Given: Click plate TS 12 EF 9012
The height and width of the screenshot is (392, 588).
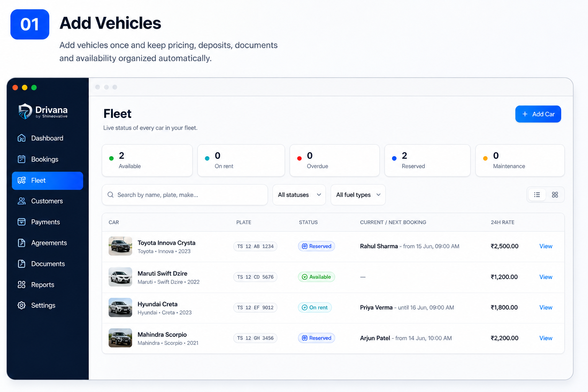Looking at the screenshot, I should pos(255,307).
